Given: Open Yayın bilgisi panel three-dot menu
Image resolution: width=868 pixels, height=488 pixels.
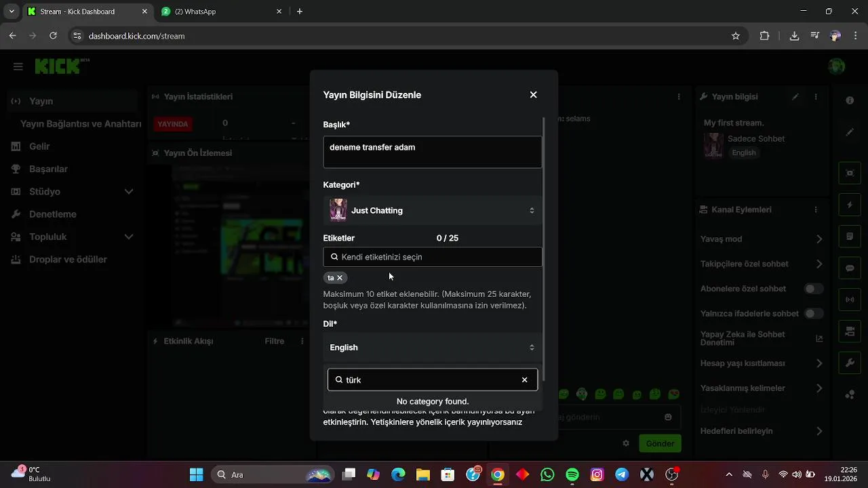Looking at the screenshot, I should point(816,97).
